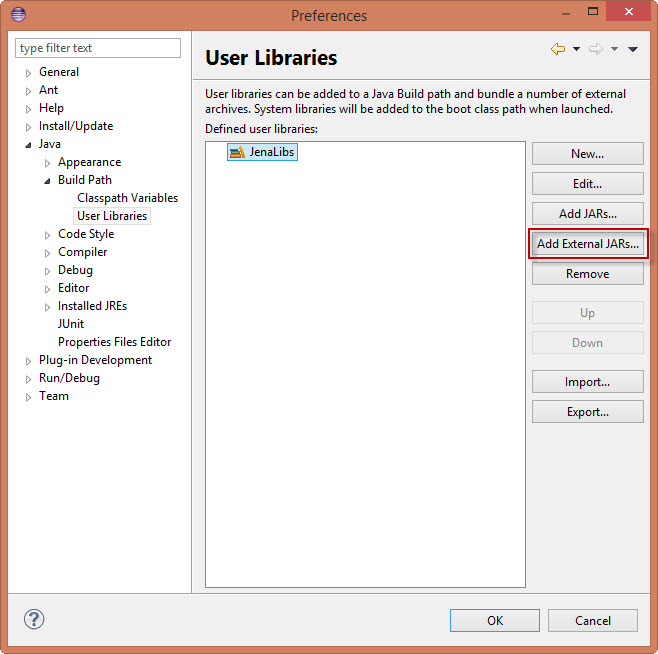Click the forward navigation arrow icon
Viewport: 658px width, 654px height.
pyautogui.click(x=595, y=49)
